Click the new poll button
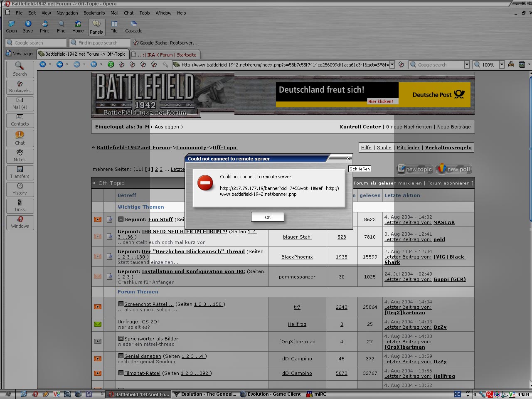Viewport: 532px width, 399px height. (453, 169)
